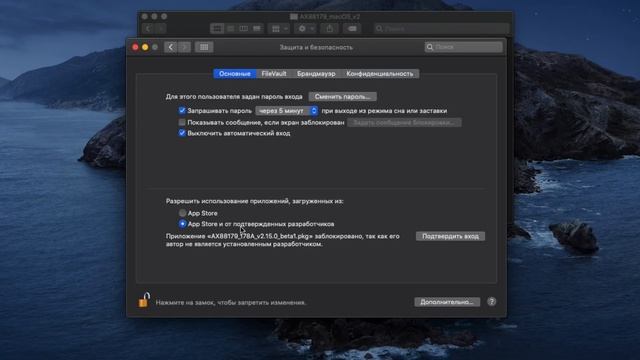Viewport: 640px width, 360px height.
Task: Select icon view in Finder window
Action: pos(217,29)
